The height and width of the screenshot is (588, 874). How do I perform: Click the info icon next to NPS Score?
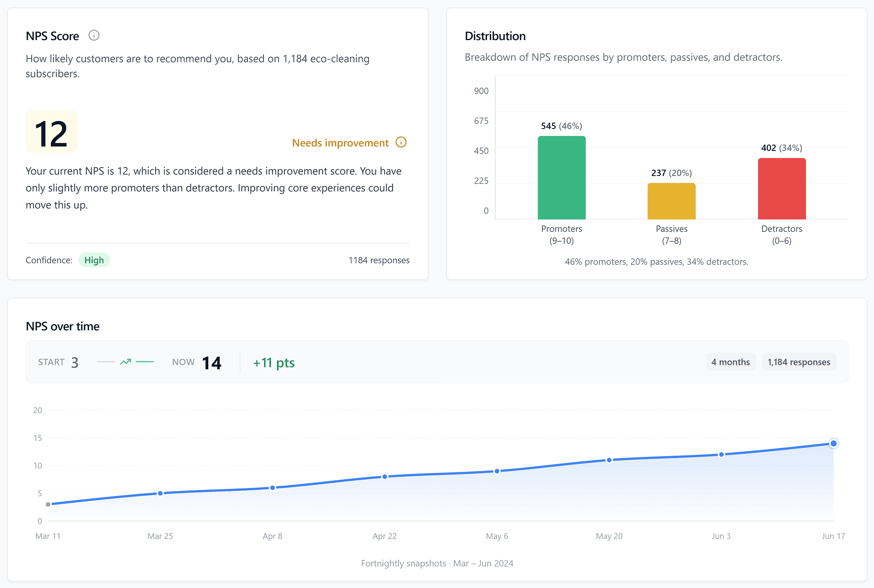(x=94, y=36)
